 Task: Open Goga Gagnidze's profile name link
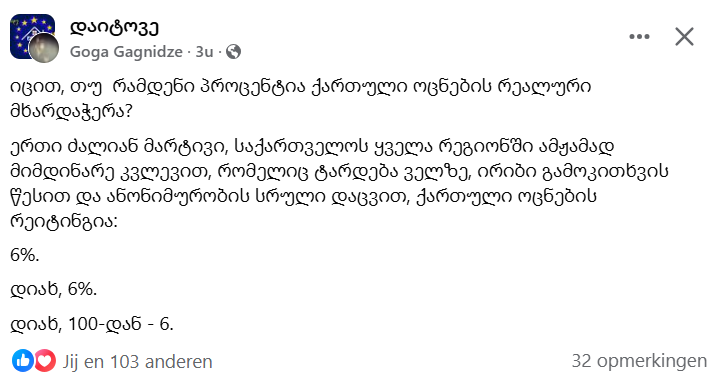tap(126, 52)
